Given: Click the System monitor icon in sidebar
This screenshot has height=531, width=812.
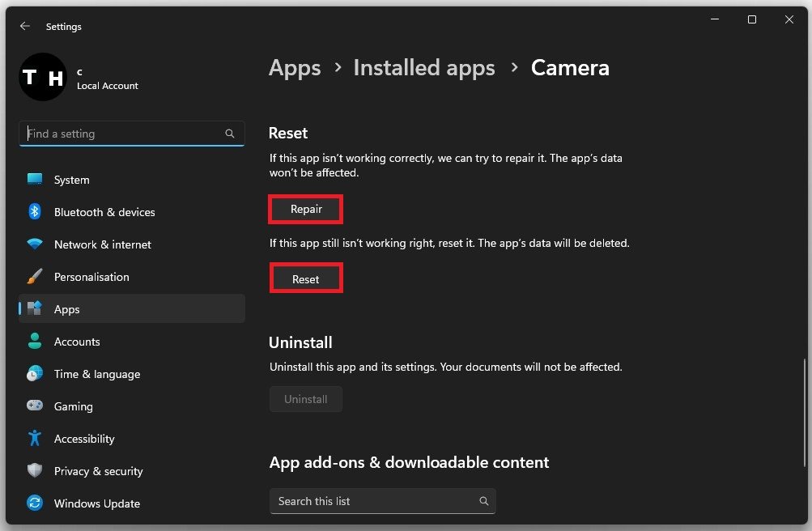Looking at the screenshot, I should point(35,180).
